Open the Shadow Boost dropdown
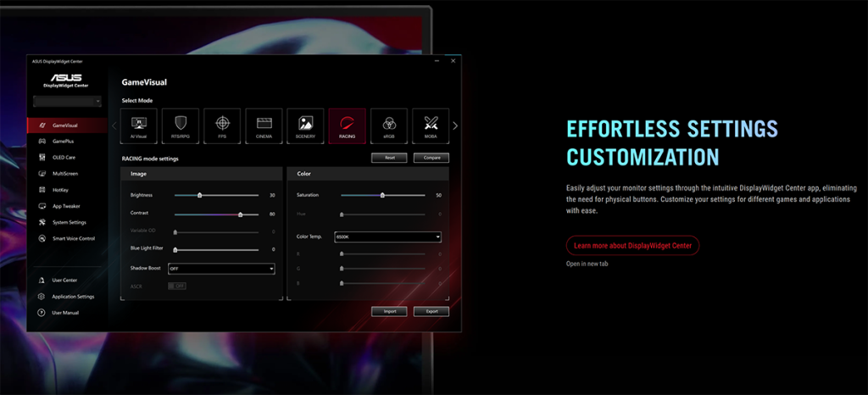The width and height of the screenshot is (868, 395). pos(221,269)
